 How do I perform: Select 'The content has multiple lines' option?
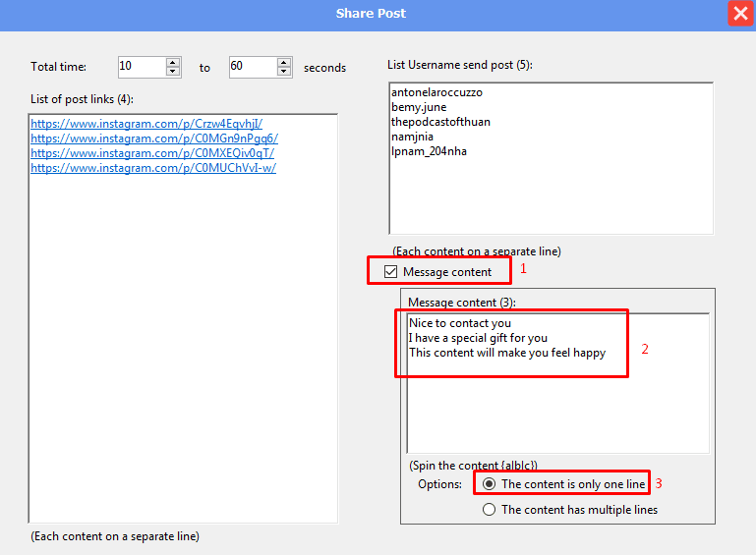click(x=490, y=510)
